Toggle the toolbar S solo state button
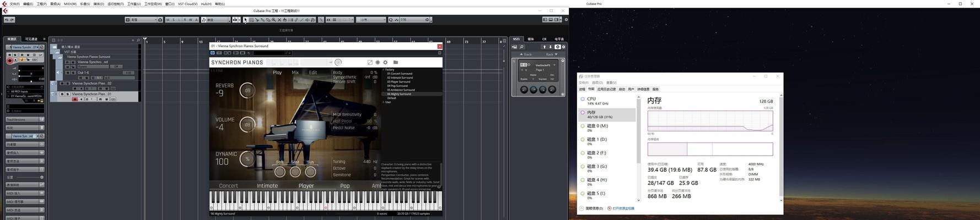The image size is (980, 220). coord(174,20)
